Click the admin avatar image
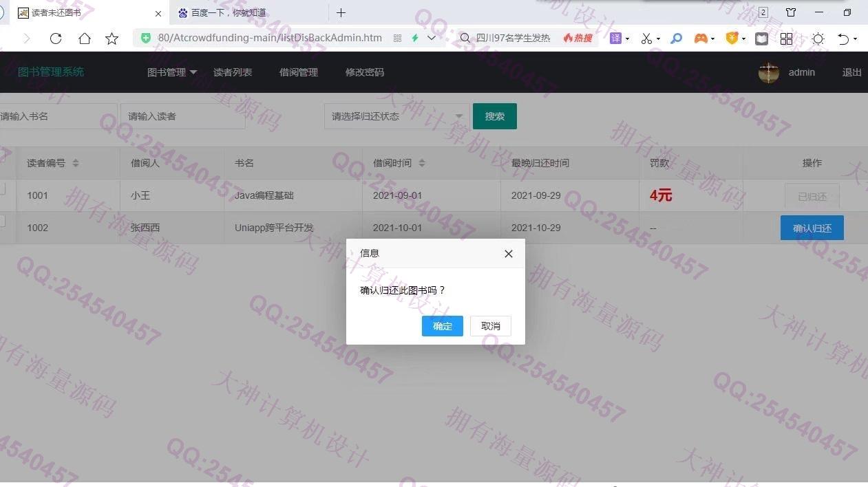The image size is (868, 487). (769, 72)
